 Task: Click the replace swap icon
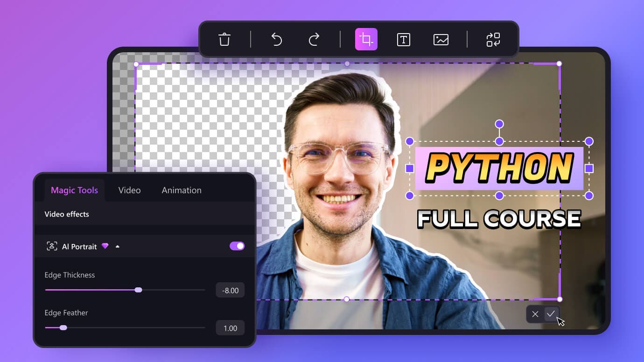tap(493, 40)
